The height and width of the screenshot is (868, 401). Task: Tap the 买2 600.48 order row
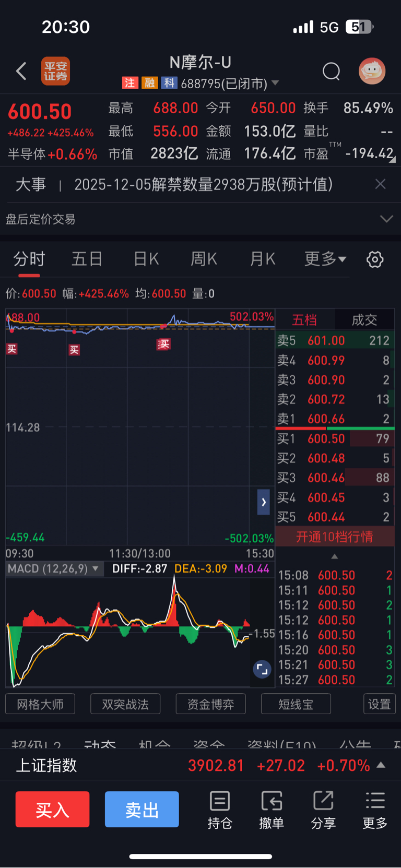pyautogui.click(x=335, y=458)
